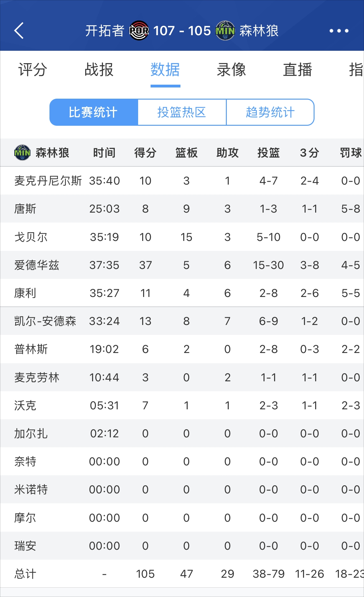The height and width of the screenshot is (597, 364).
Task: Tap the 篮板 column header
Action: point(186,153)
